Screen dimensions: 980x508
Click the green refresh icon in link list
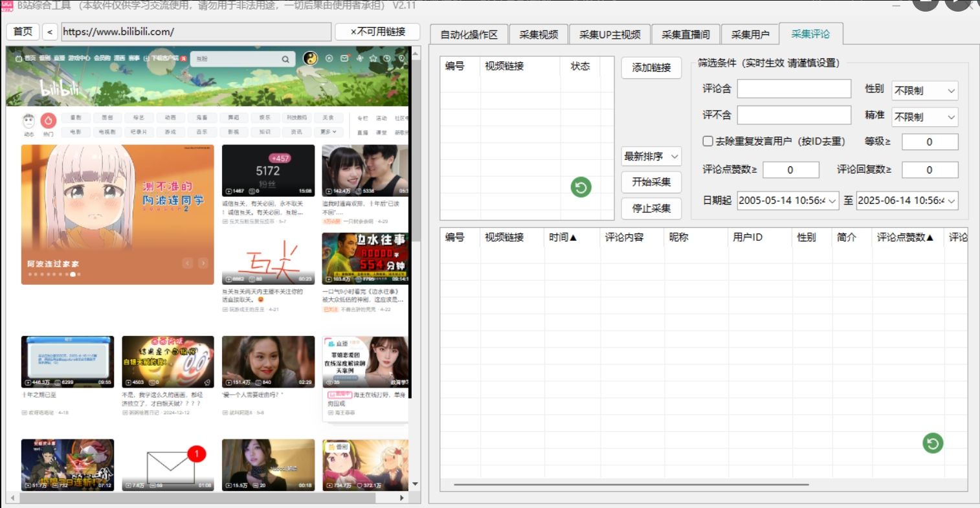pyautogui.click(x=581, y=188)
